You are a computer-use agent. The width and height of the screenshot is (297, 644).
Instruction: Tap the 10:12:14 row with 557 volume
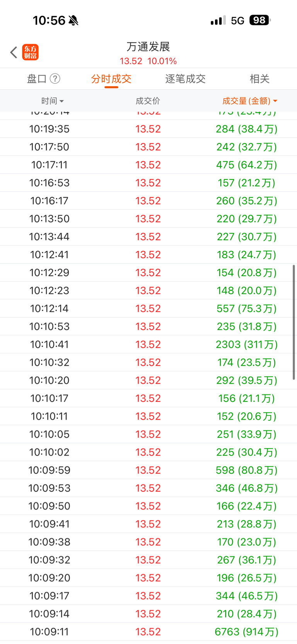[x=148, y=308]
